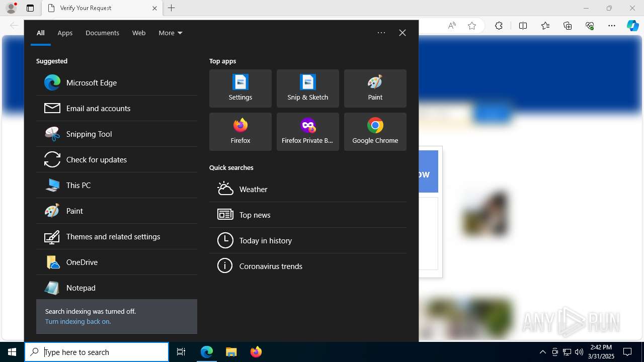The image size is (644, 362).
Task: Switch to Web search tab
Action: (139, 33)
